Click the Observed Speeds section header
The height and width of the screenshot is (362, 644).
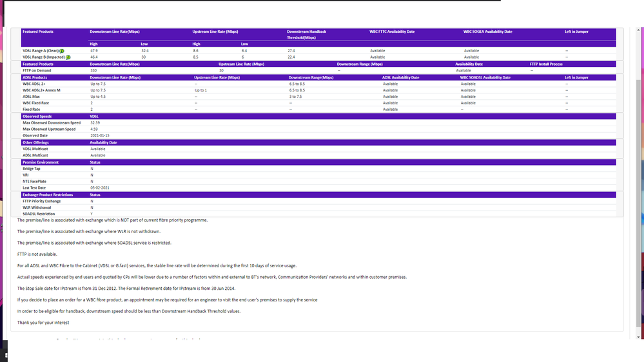(37, 117)
